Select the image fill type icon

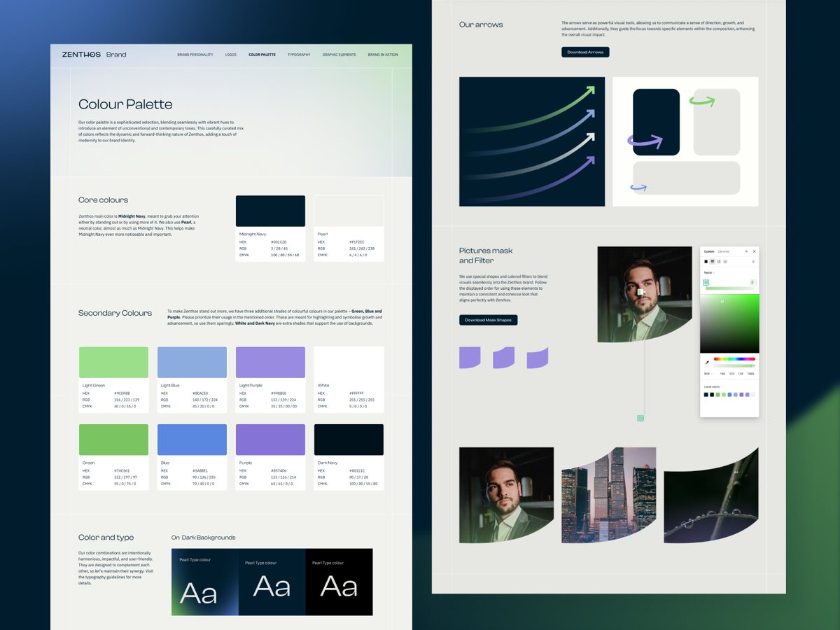[719, 262]
